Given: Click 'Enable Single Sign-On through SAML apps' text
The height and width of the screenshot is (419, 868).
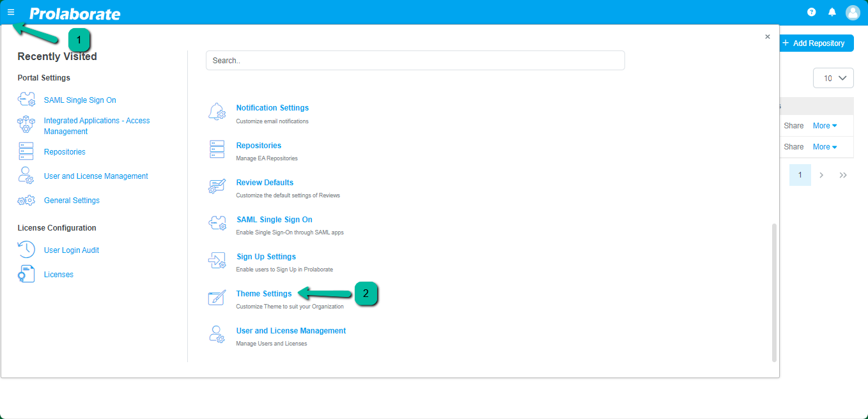Looking at the screenshot, I should pos(290,232).
